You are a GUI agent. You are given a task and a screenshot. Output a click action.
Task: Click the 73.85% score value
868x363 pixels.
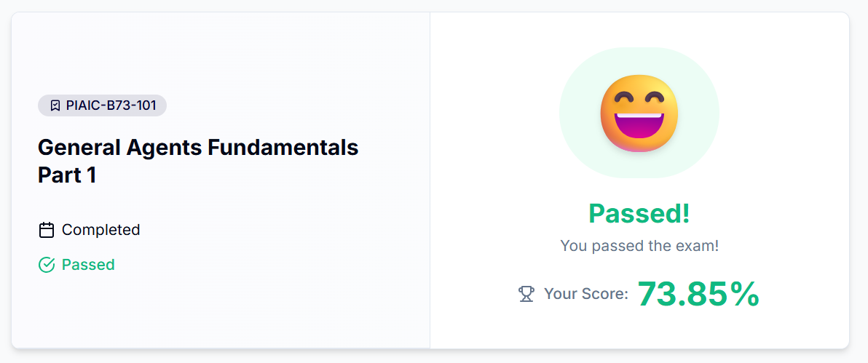684,294
